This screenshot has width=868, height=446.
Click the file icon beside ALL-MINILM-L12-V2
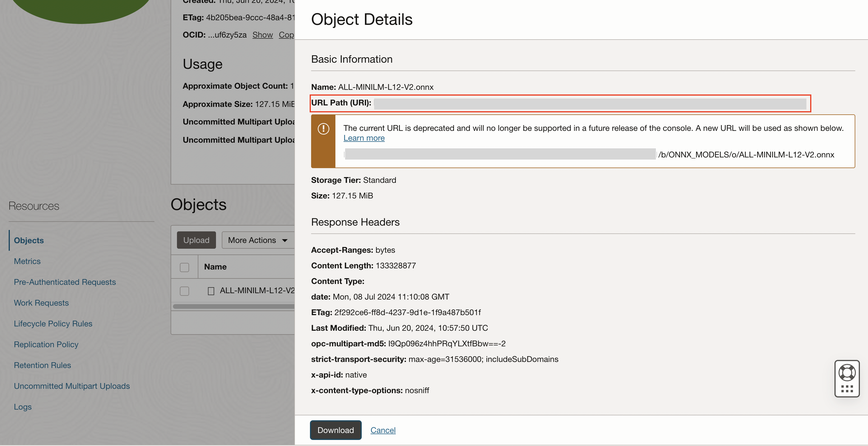pyautogui.click(x=211, y=291)
